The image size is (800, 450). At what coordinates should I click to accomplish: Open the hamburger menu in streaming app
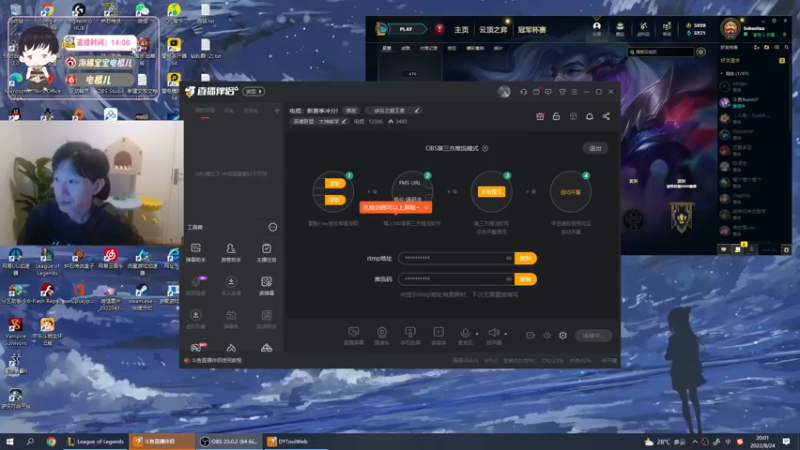[x=574, y=92]
